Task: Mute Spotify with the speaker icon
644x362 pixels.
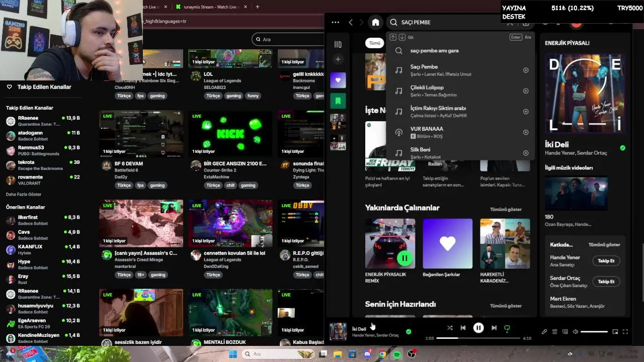Action: click(576, 332)
